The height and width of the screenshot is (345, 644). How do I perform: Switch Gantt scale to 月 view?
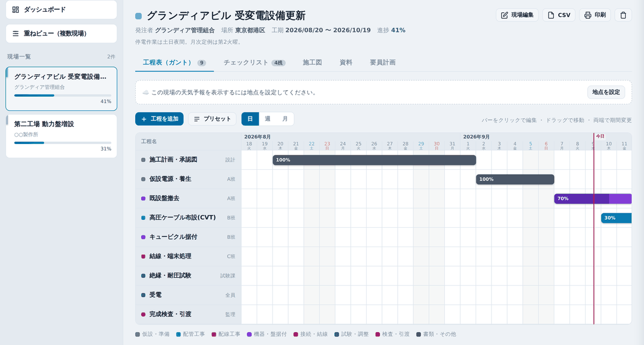(285, 119)
